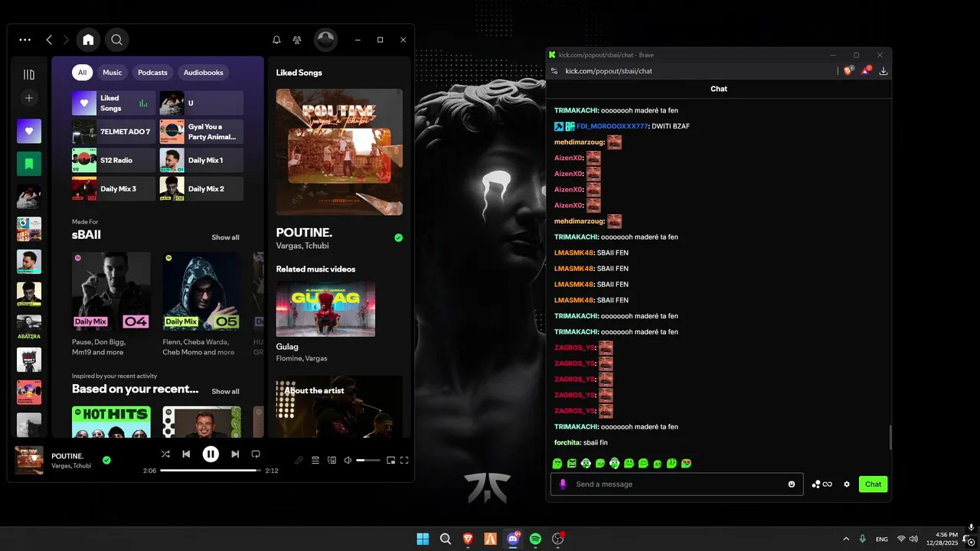The height and width of the screenshot is (551, 980).
Task: Open Brave Shields lion icon
Action: tap(848, 70)
